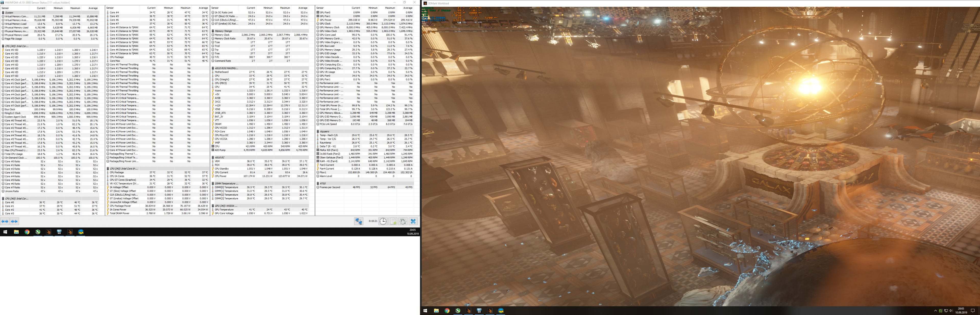Collapse the RTSS sensor group
Screen dimensions: 980x315
point(323,183)
